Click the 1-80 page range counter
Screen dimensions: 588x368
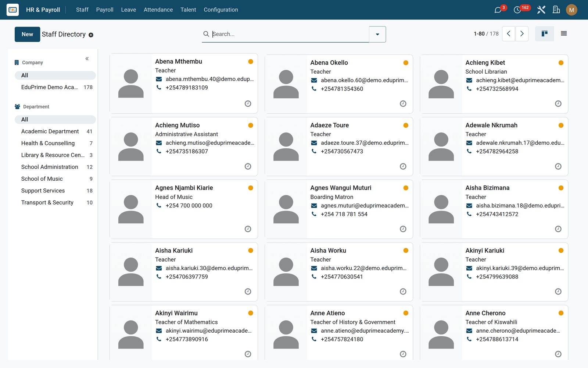479,34
